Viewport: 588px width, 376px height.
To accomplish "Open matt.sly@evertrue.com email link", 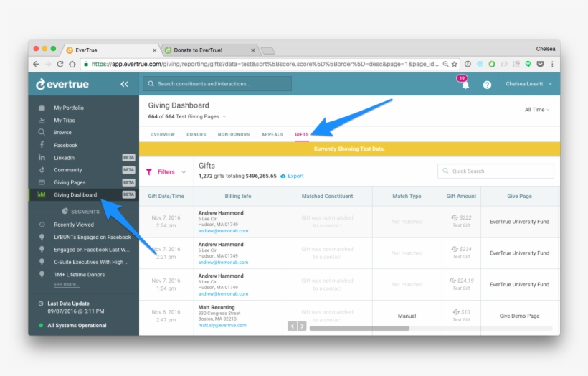I will (x=222, y=325).
